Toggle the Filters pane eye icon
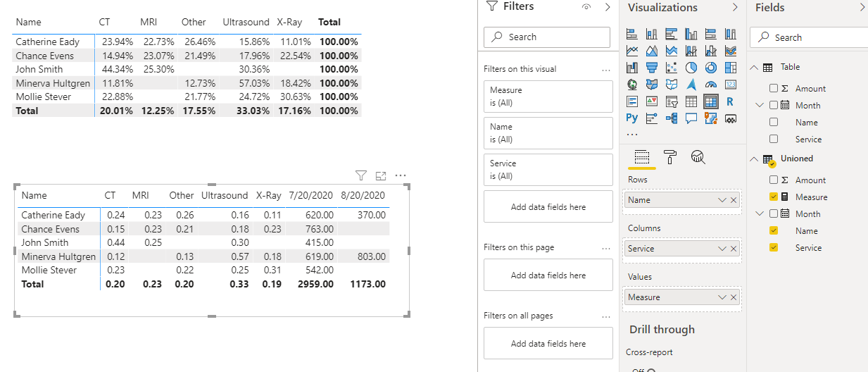Image resolution: width=868 pixels, height=372 pixels. [x=586, y=7]
